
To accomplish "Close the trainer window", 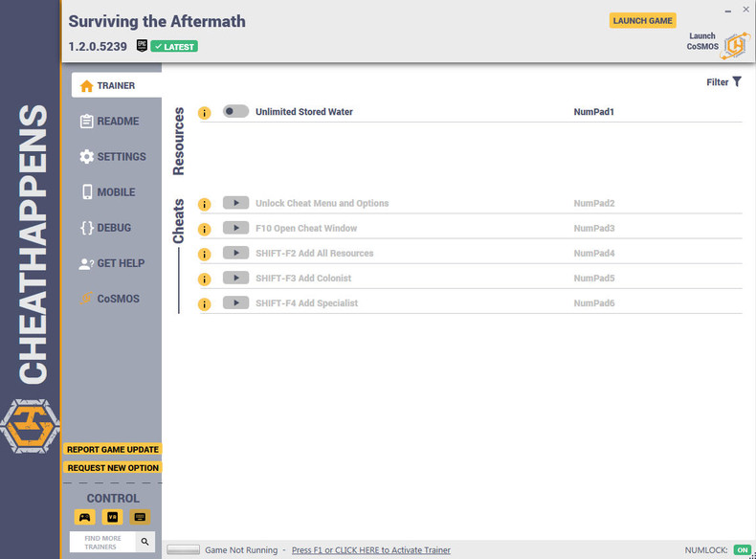I will point(745,10).
